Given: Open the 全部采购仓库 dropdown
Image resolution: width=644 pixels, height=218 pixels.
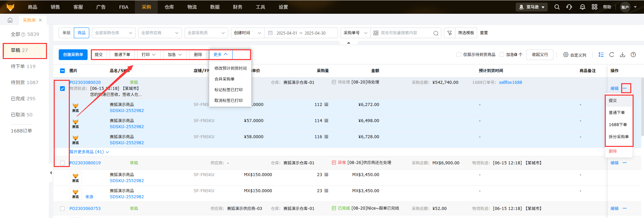Looking at the screenshot, I should click(x=114, y=33).
